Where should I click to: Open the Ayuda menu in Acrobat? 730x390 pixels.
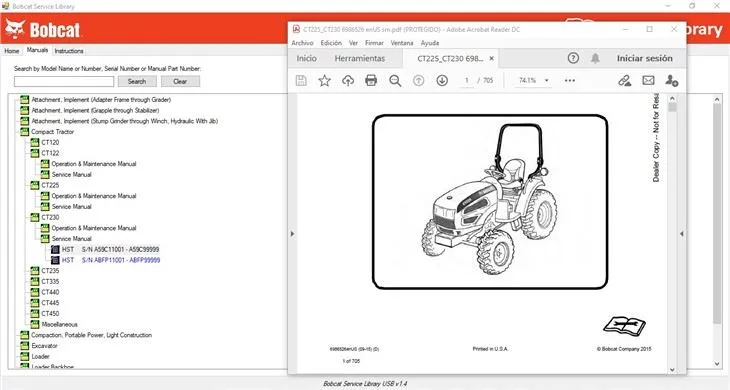pos(430,43)
